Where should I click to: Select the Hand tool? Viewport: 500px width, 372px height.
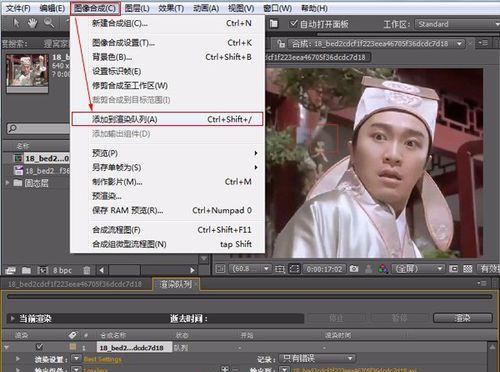point(32,23)
